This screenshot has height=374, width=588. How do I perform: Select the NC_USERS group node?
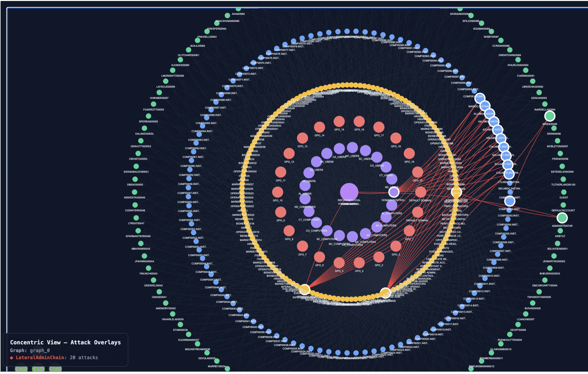coord(352,148)
